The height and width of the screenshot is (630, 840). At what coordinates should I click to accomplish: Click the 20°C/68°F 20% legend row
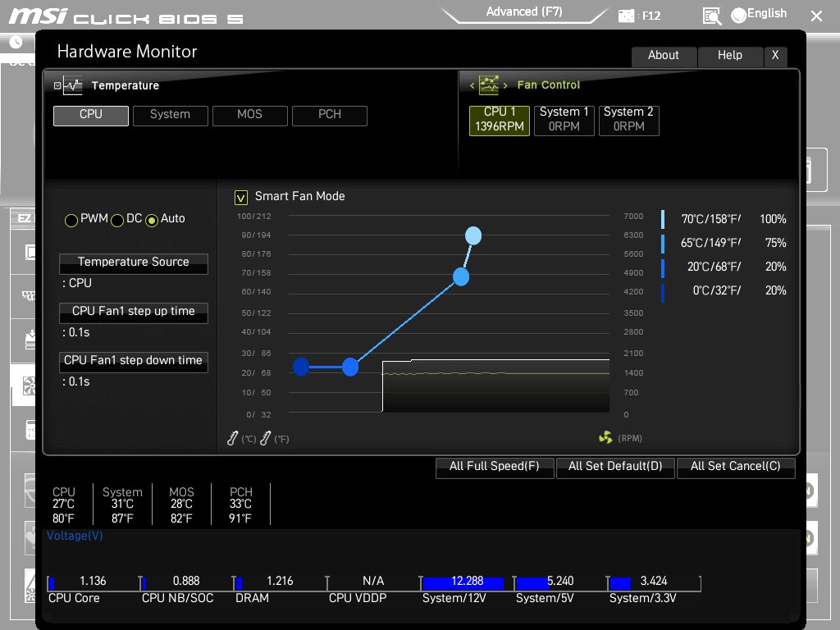[724, 267]
